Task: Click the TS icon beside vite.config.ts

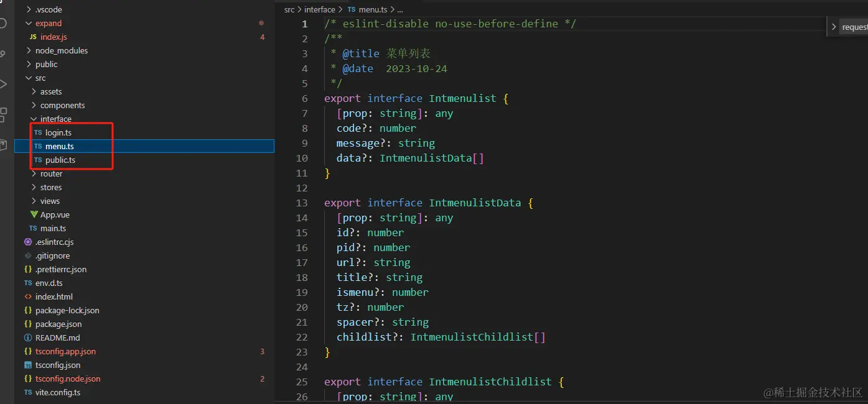Action: pos(28,393)
